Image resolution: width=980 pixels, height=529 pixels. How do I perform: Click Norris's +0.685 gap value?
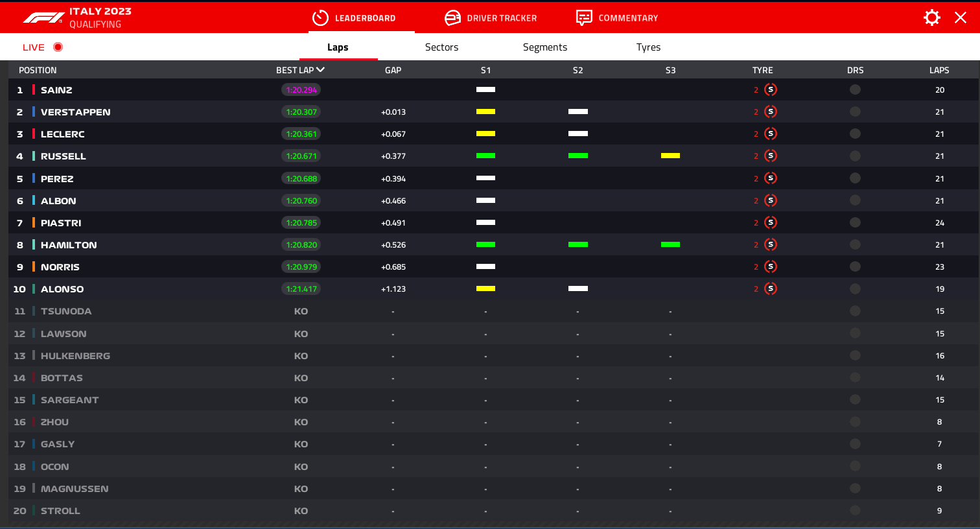[x=393, y=267]
